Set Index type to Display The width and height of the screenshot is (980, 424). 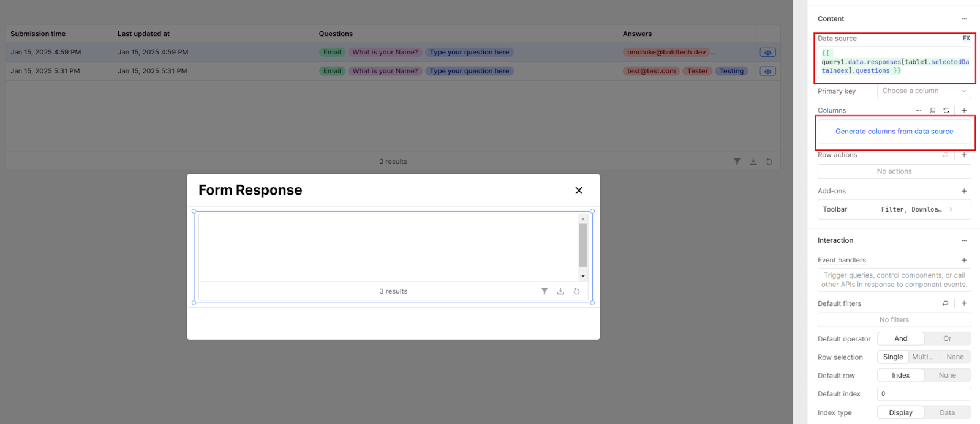coord(900,413)
